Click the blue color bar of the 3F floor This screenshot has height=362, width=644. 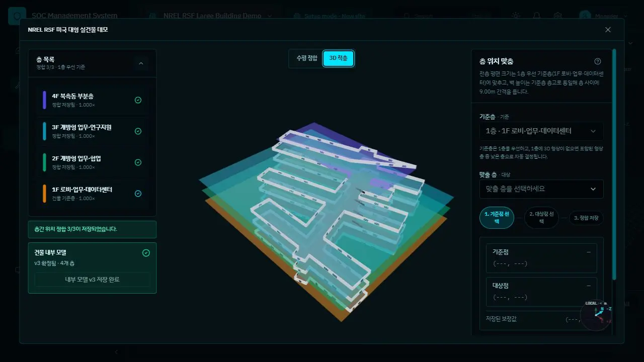[44, 131]
